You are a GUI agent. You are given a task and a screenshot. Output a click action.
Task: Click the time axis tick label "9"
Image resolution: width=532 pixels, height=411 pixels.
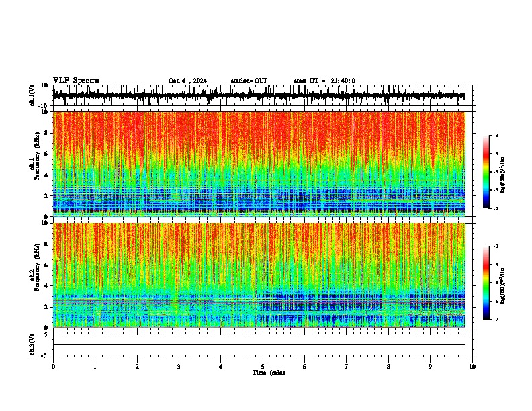click(430, 367)
